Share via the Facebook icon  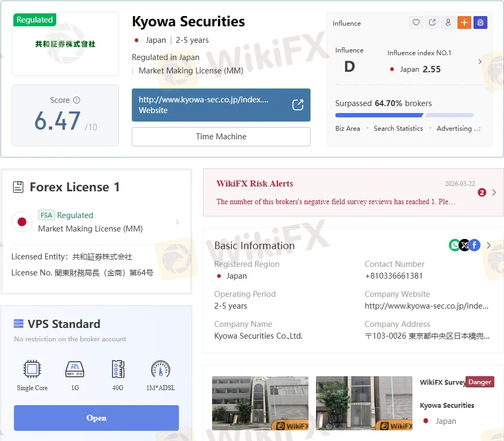click(475, 245)
